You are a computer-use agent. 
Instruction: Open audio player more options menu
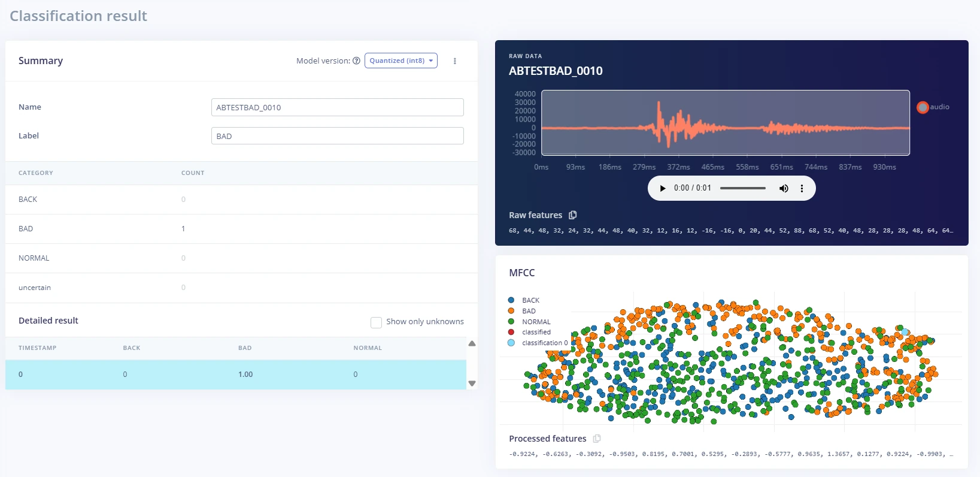click(802, 188)
